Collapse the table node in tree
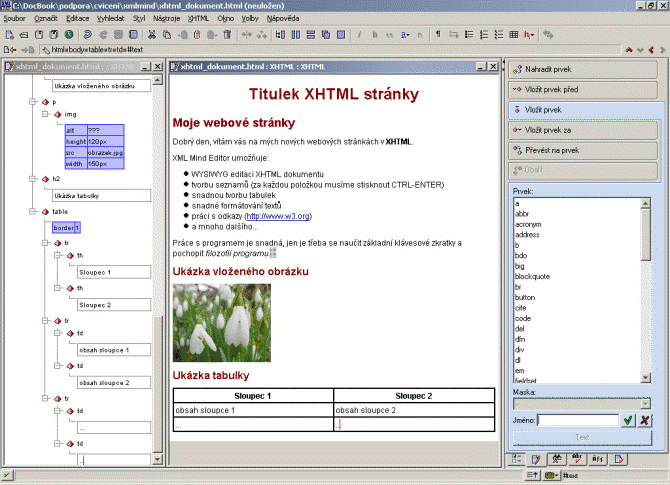The image size is (670, 485). click(32, 211)
